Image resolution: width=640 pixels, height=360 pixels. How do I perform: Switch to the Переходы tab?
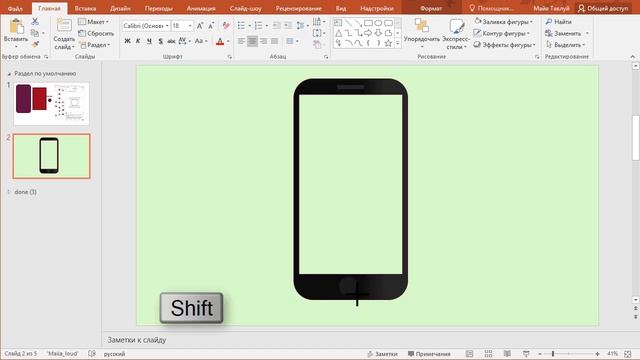158,8
